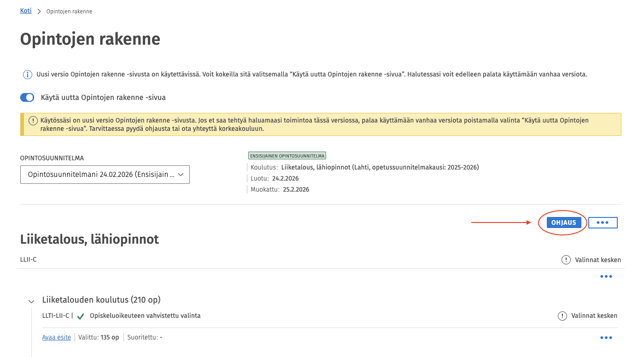The height and width of the screenshot is (357, 644).
Task: Disable the new Opintojen rakenne page toggle
Action: click(27, 98)
